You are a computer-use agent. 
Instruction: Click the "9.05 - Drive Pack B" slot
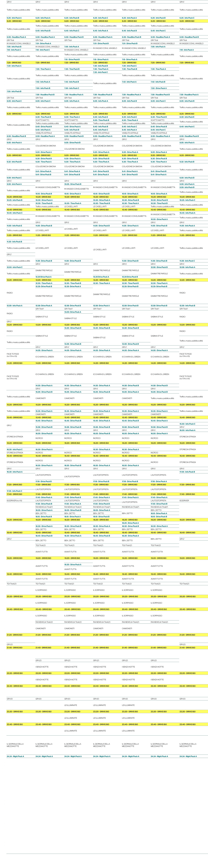(72, 143)
